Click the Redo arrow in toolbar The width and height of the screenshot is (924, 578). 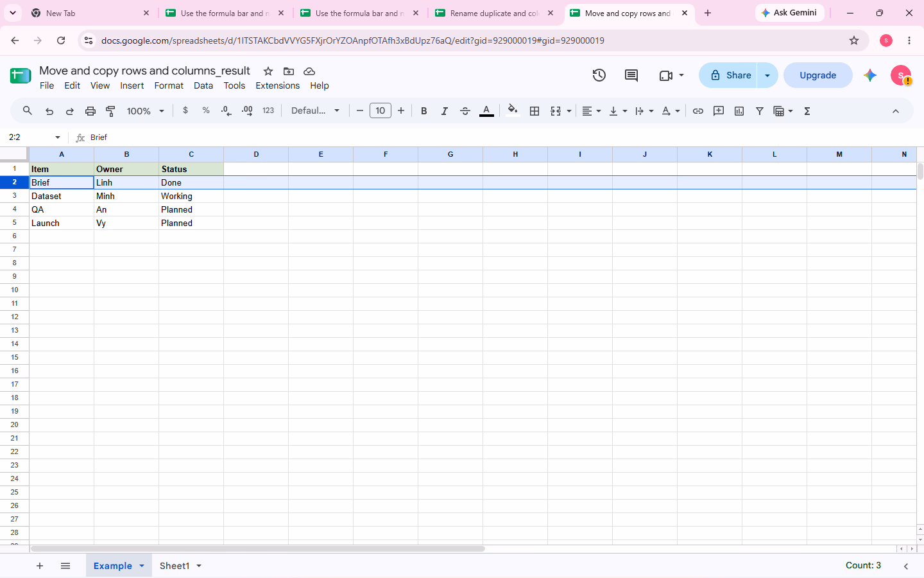(x=70, y=111)
